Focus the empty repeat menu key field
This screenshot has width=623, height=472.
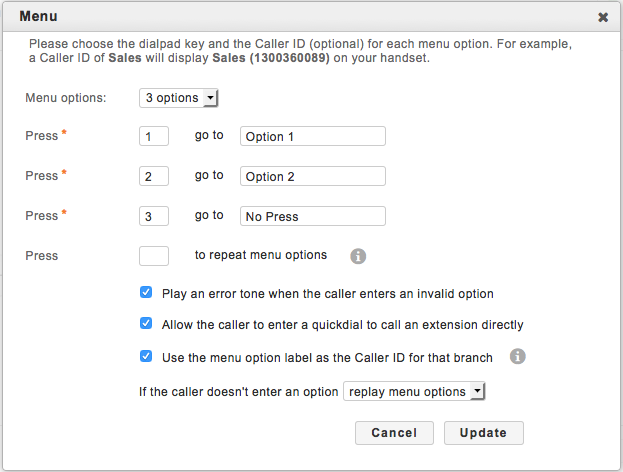pyautogui.click(x=153, y=256)
